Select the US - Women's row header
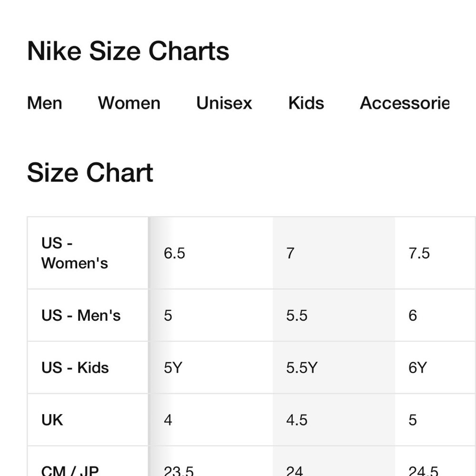Screen dimensions: 476x476 tap(75, 253)
